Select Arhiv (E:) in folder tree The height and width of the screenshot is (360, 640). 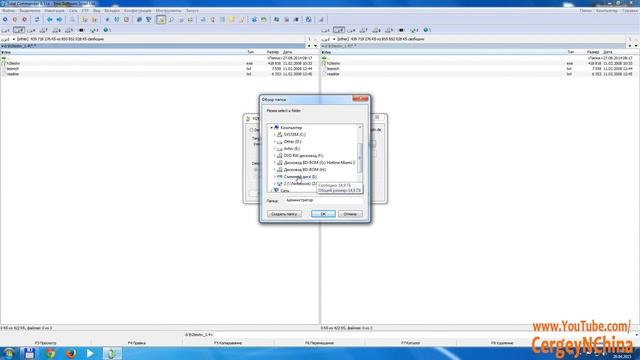291,149
